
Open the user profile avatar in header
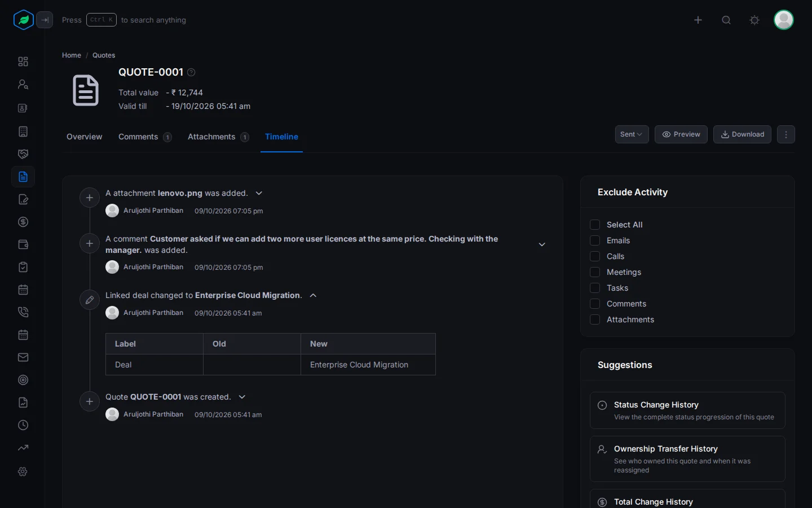click(784, 20)
